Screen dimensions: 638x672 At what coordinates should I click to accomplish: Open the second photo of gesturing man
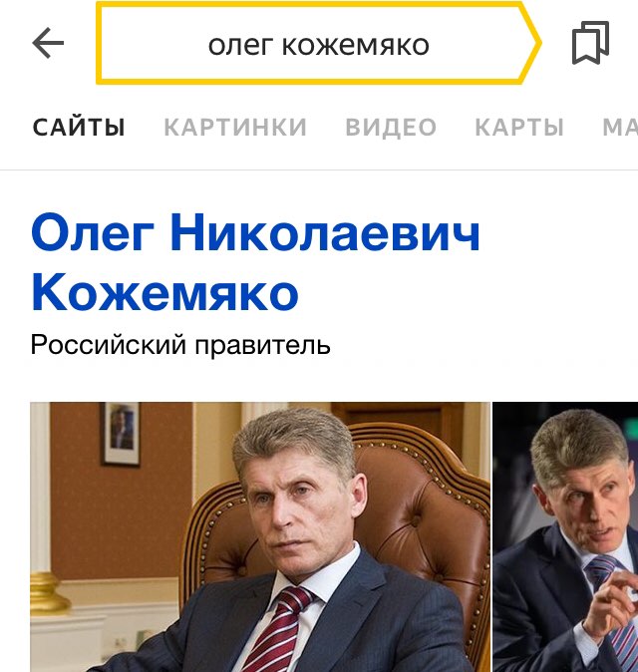565,537
